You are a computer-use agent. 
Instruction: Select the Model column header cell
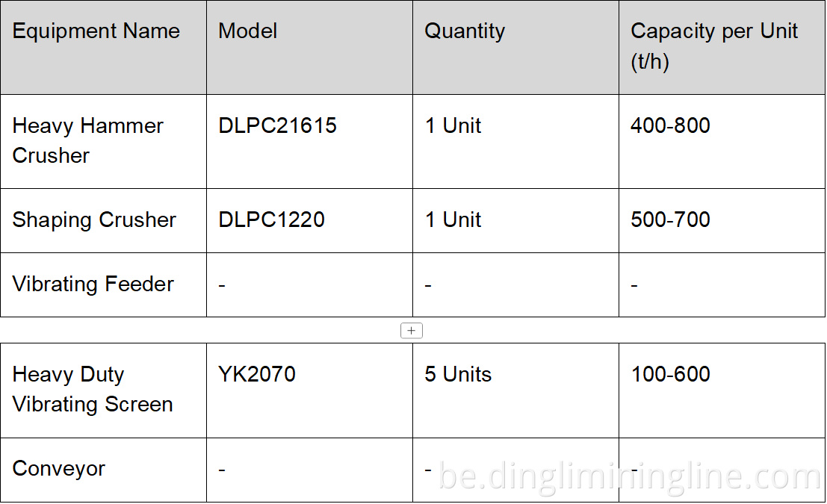point(309,47)
